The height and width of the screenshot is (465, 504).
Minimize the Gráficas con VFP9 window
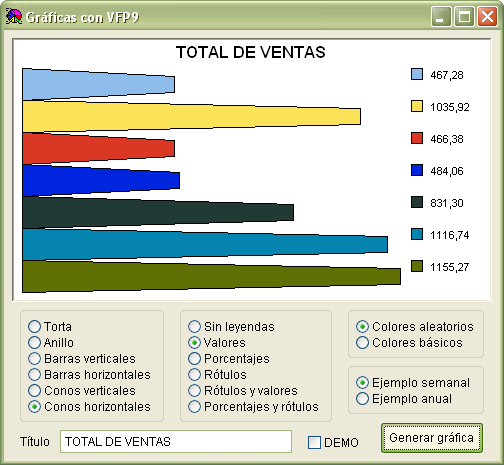[441, 16]
